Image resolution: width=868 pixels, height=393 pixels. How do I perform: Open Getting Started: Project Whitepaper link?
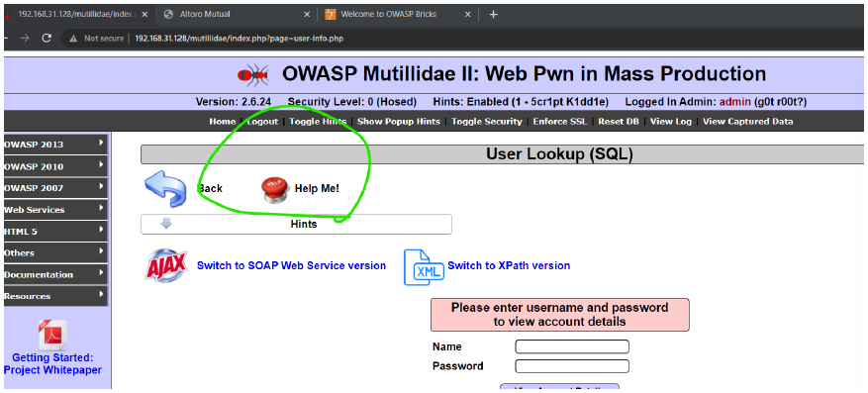tap(52, 364)
